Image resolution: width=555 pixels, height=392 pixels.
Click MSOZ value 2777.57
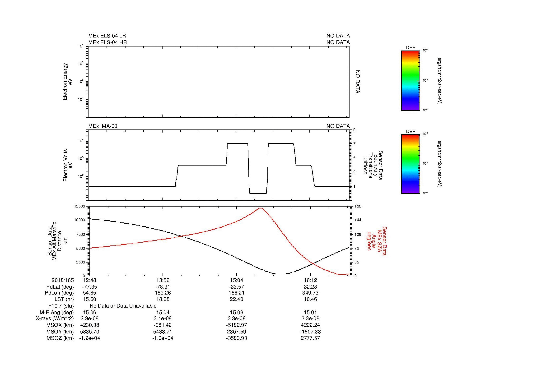pyautogui.click(x=310, y=338)
